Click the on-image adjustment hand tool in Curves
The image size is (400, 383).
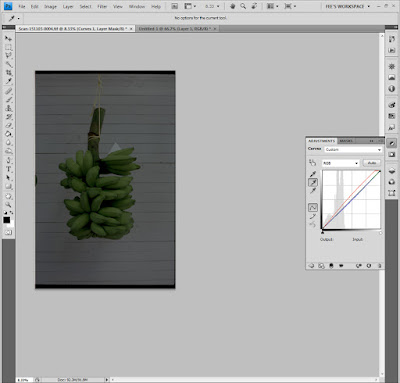[312, 163]
